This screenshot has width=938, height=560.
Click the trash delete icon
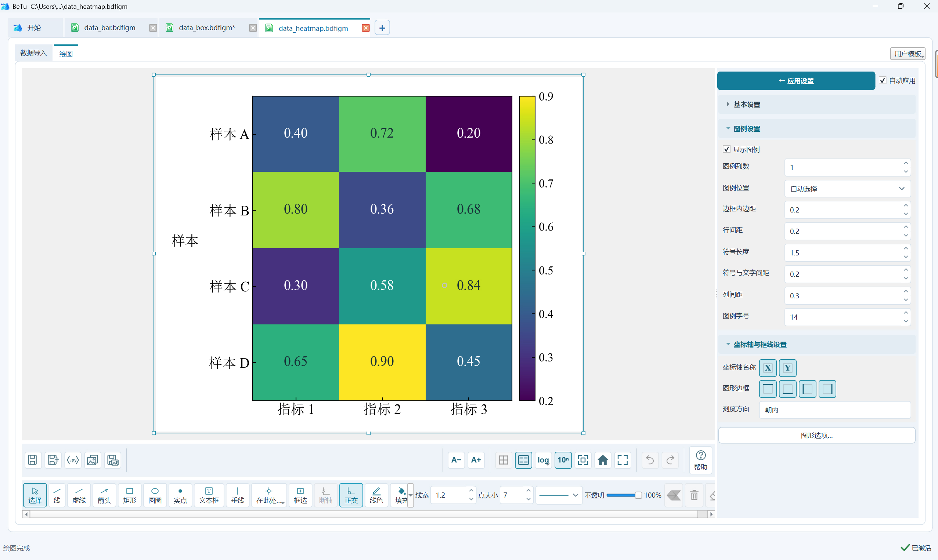click(694, 495)
